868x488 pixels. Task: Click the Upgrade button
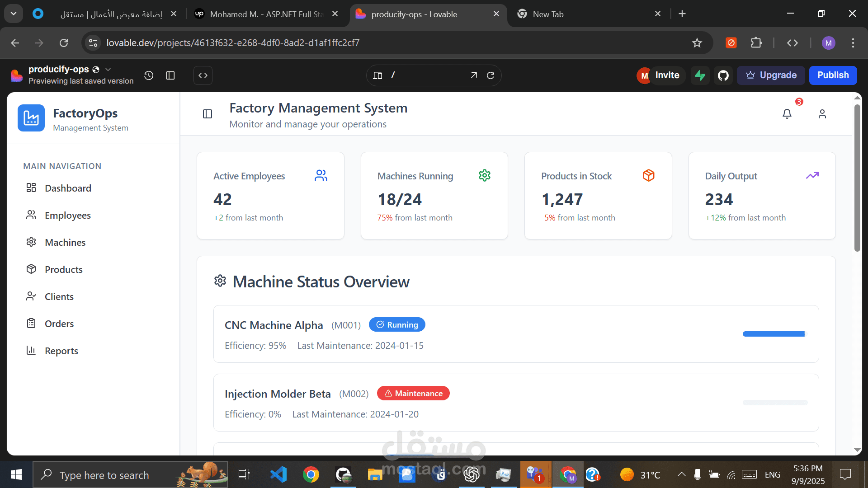click(771, 75)
